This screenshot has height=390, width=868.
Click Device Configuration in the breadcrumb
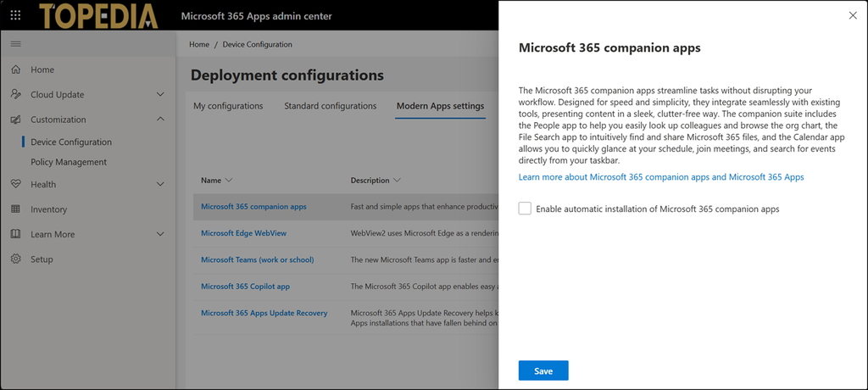(258, 44)
